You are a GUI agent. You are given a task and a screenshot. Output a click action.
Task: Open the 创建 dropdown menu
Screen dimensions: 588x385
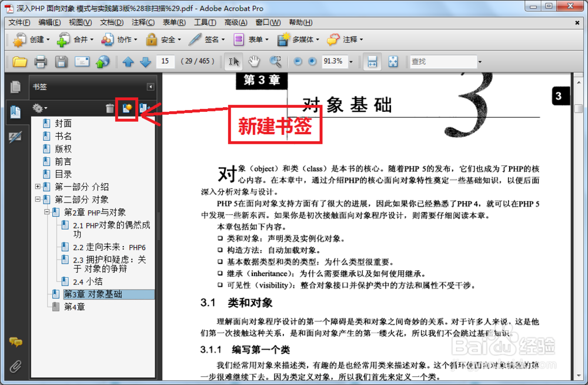[44, 39]
